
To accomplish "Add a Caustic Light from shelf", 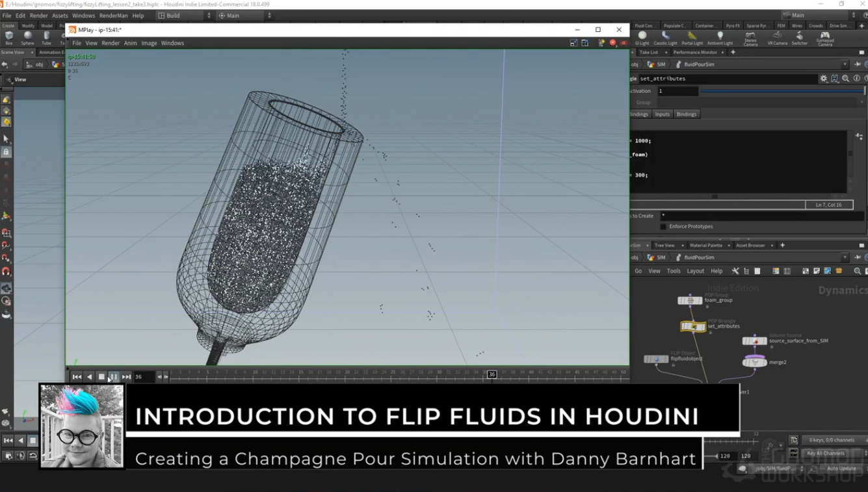I will pos(665,38).
